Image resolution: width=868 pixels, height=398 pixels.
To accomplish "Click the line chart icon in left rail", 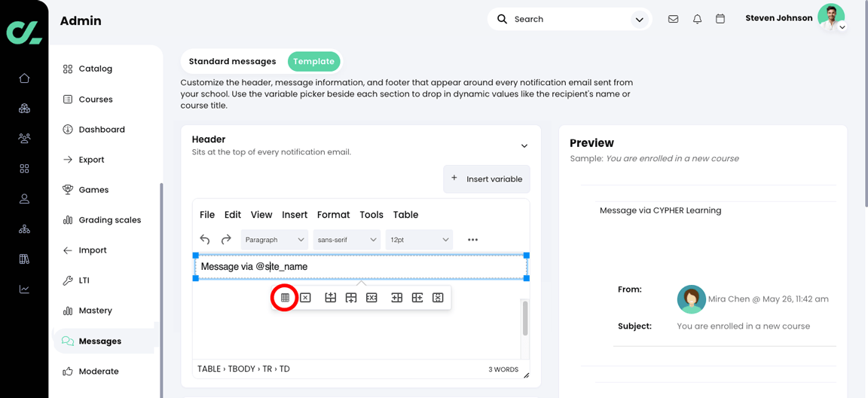I will click(x=24, y=289).
